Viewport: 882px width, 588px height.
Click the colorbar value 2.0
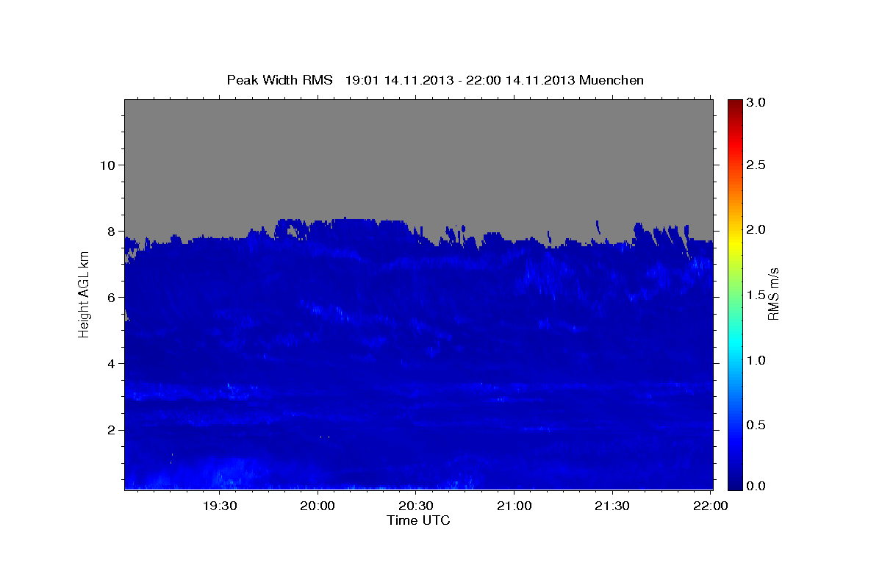tap(756, 229)
